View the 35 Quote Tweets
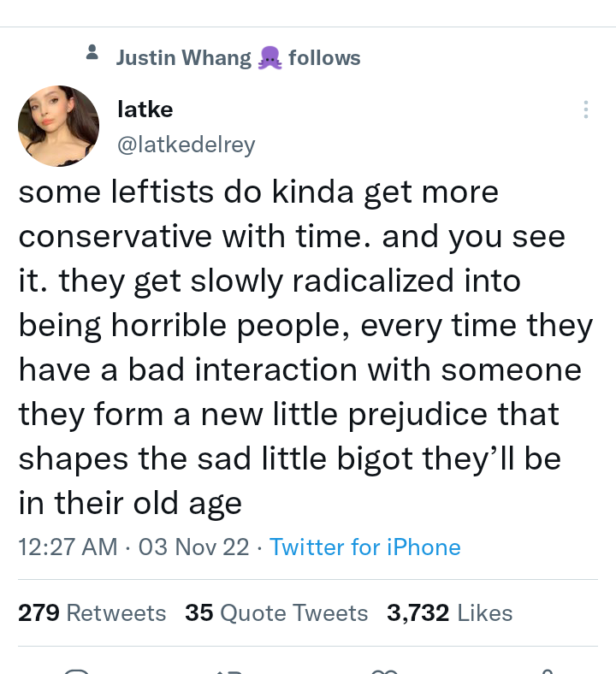This screenshot has width=616, height=674. click(275, 613)
